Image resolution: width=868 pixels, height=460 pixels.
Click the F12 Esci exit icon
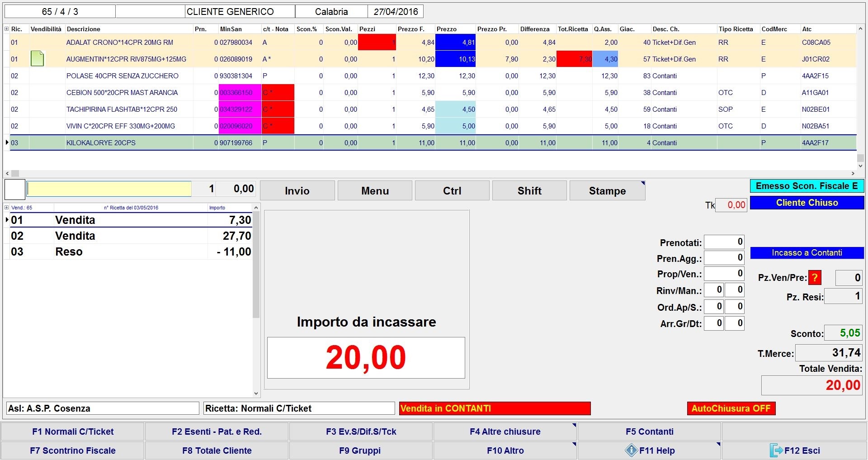pyautogui.click(x=776, y=451)
